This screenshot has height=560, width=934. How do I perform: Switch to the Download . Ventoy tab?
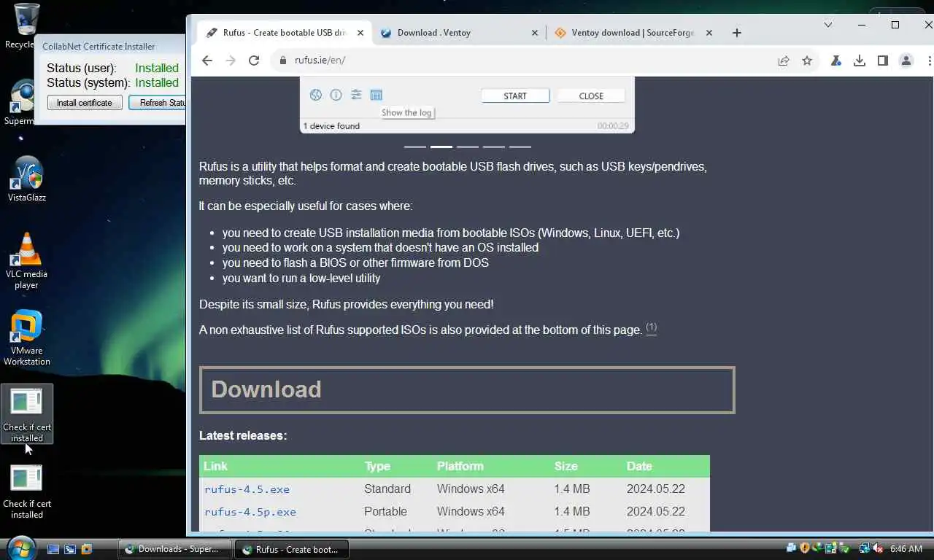[x=459, y=33]
